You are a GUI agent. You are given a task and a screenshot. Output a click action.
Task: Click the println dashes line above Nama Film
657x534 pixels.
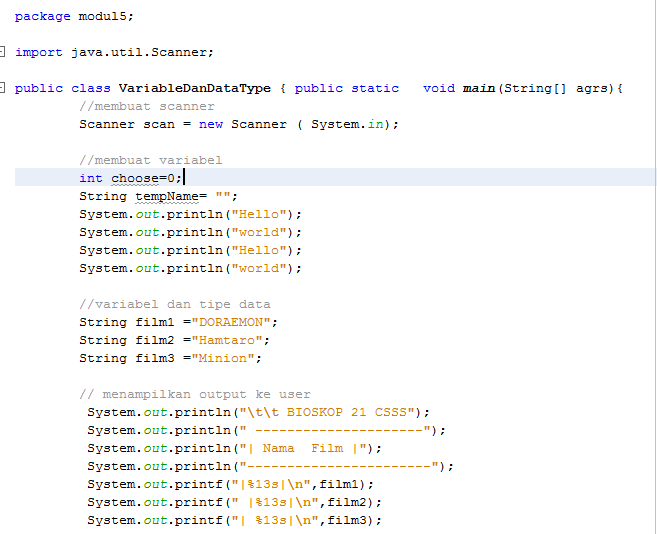coord(266,430)
